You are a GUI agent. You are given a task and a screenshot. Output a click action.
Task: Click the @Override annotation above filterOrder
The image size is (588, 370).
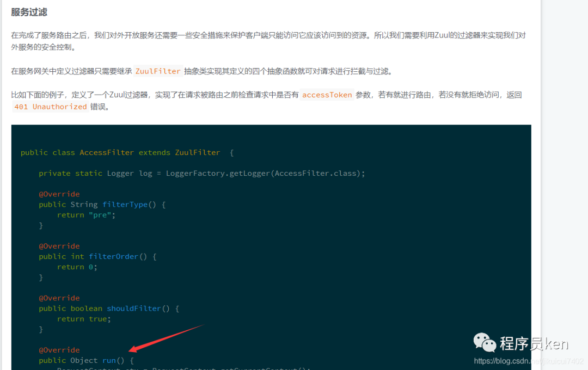tap(59, 246)
